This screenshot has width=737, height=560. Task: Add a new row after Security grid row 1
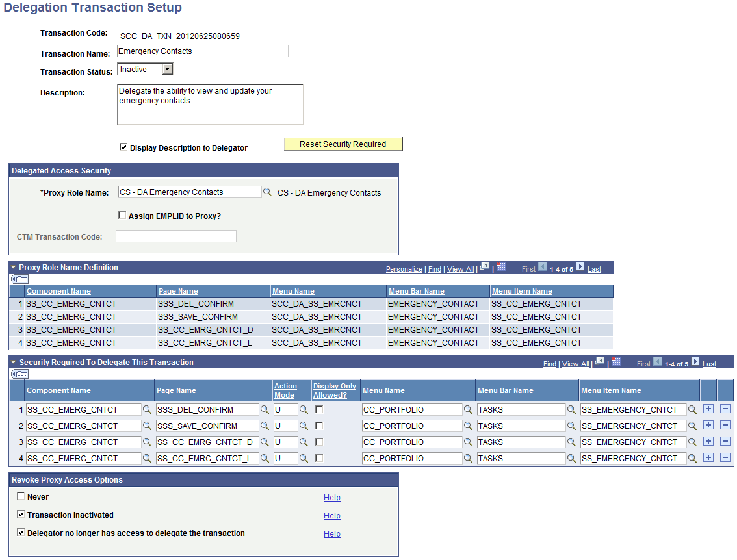[x=710, y=409]
